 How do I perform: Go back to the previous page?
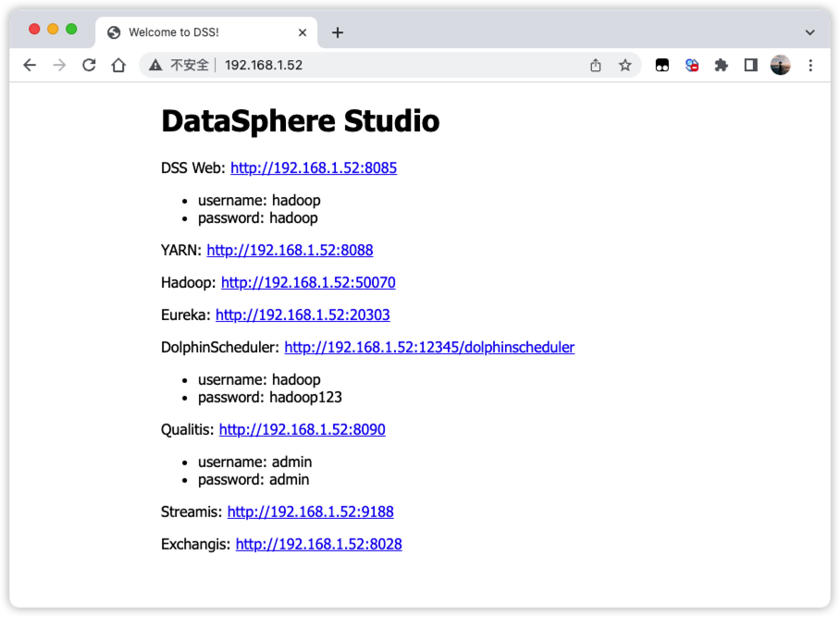pyautogui.click(x=30, y=66)
